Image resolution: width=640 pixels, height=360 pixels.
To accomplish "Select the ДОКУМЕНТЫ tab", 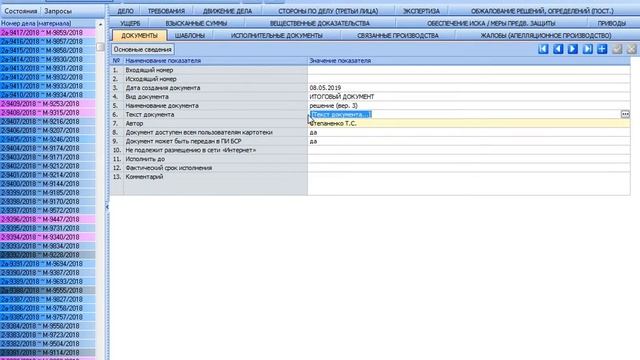I will [139, 36].
